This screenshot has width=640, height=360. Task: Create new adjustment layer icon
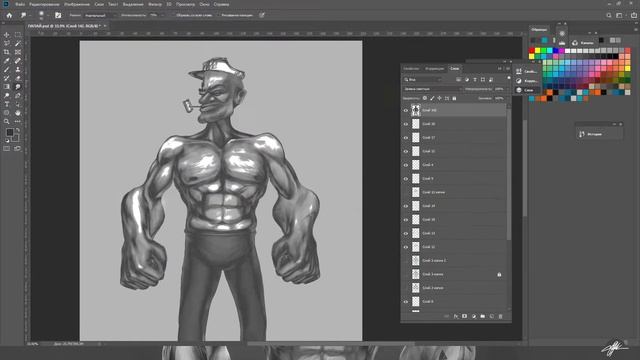pos(473,316)
